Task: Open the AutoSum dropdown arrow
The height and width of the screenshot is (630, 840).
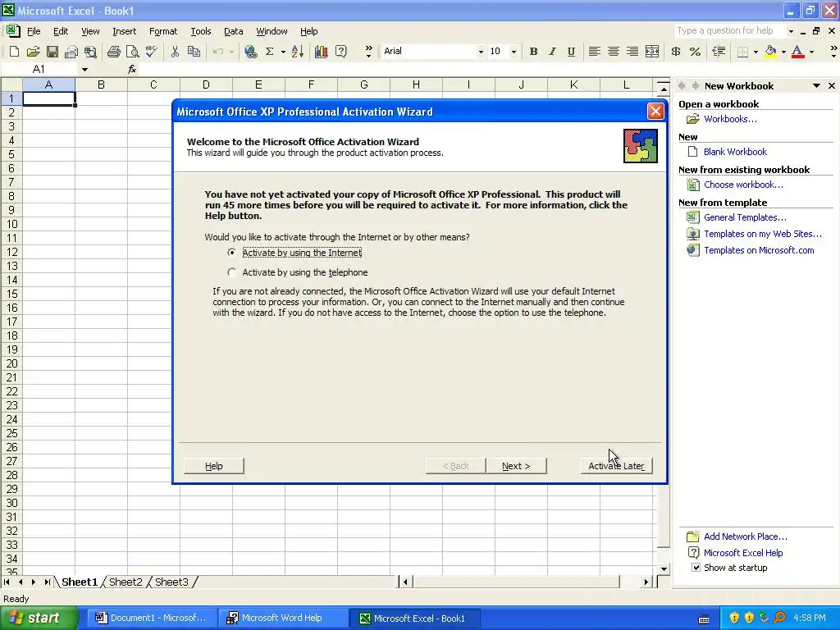Action: 283,52
